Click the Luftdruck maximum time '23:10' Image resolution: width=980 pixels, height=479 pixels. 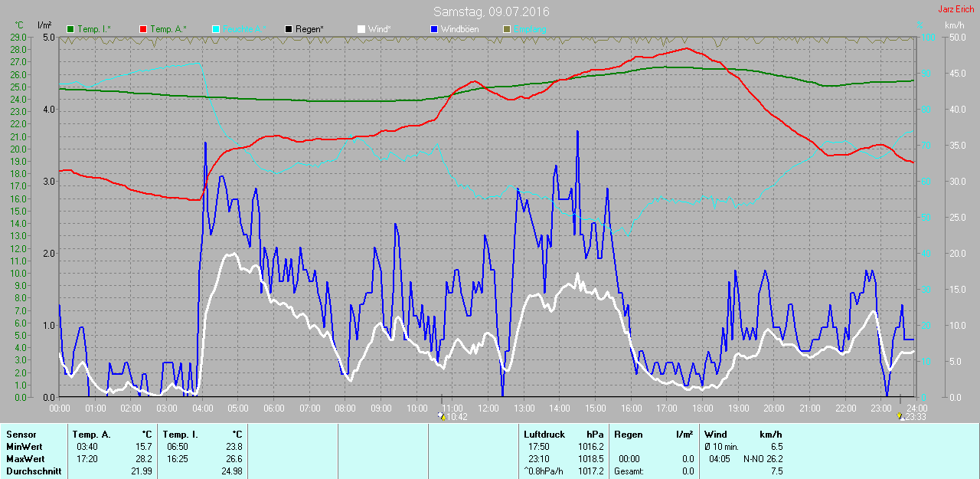click(x=538, y=459)
